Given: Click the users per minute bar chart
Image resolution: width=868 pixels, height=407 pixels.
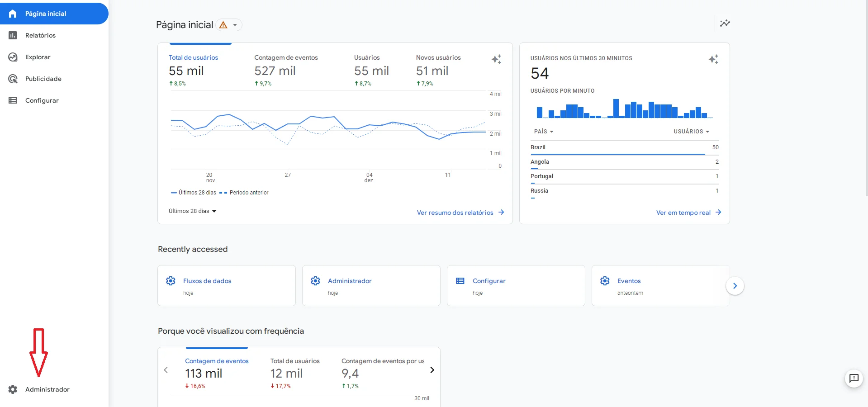Looking at the screenshot, I should pos(625,109).
